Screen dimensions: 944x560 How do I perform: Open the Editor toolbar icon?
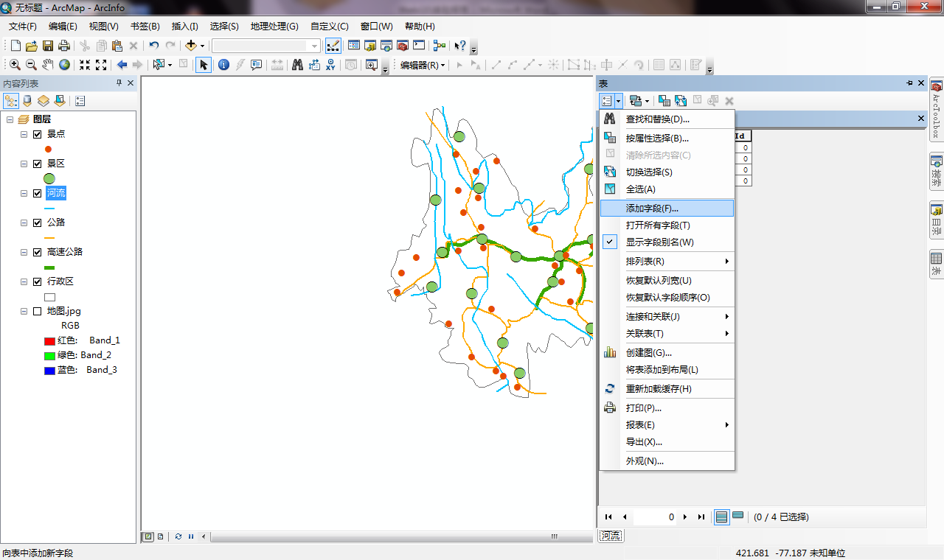tap(333, 46)
